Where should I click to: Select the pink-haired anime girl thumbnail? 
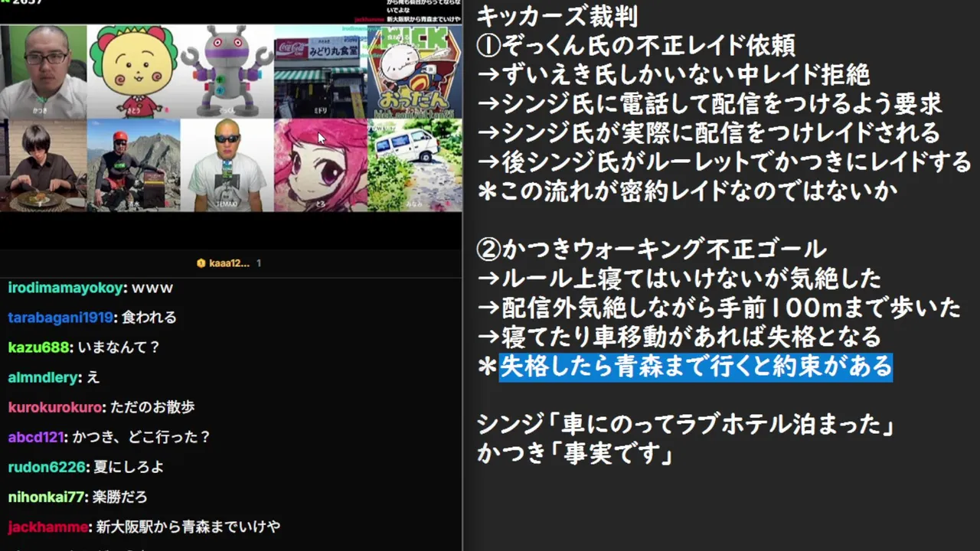(321, 165)
